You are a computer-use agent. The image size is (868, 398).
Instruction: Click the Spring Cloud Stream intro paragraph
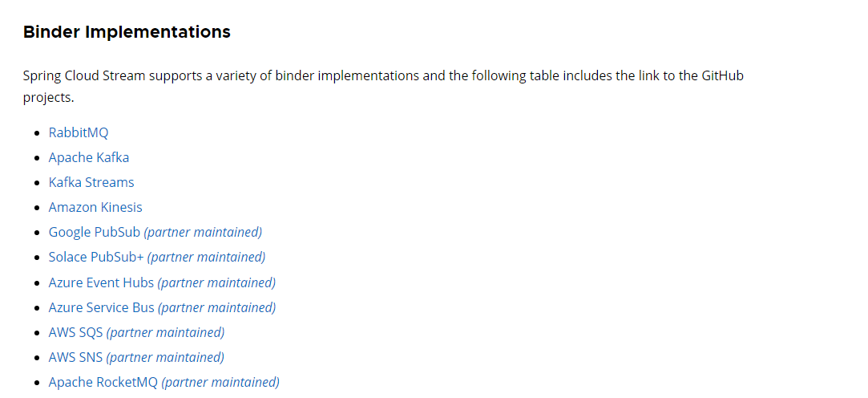[383, 87]
